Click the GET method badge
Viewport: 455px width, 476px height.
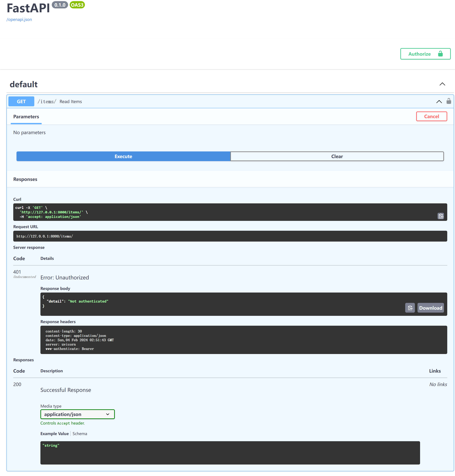21,101
